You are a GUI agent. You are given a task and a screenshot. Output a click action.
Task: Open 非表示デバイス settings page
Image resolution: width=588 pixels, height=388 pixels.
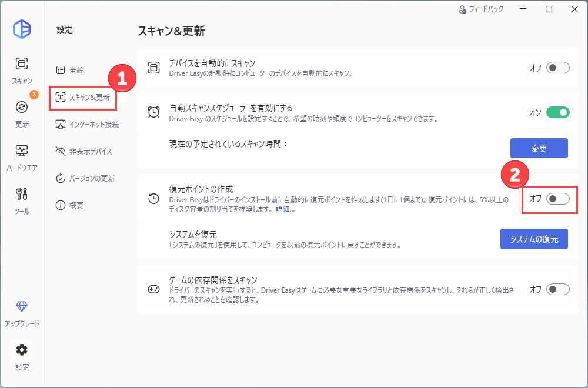click(x=83, y=152)
